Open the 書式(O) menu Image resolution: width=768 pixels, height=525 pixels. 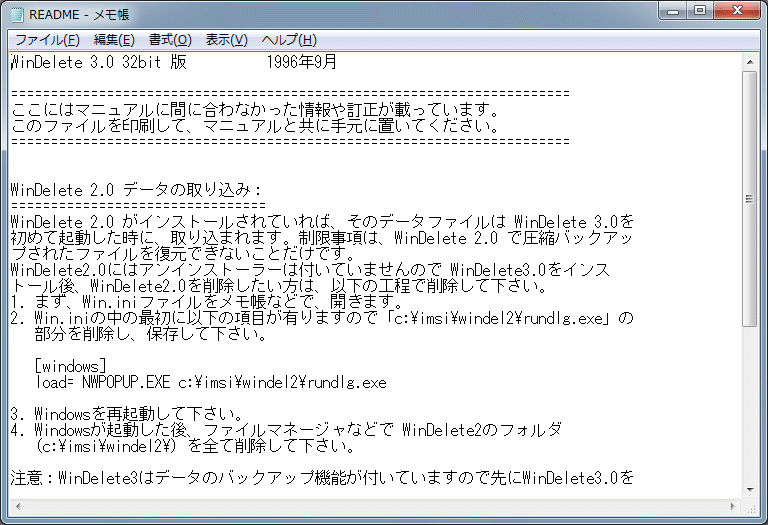coord(170,40)
